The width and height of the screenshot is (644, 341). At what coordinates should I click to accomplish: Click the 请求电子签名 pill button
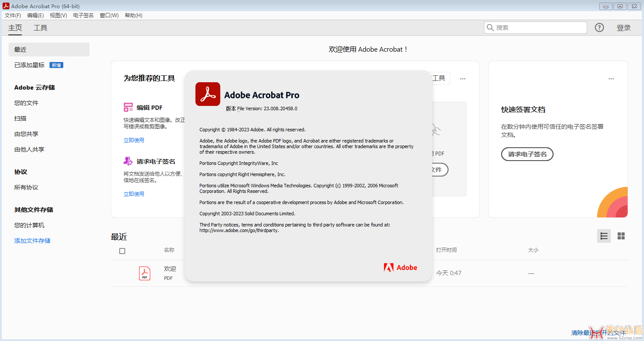pos(527,154)
